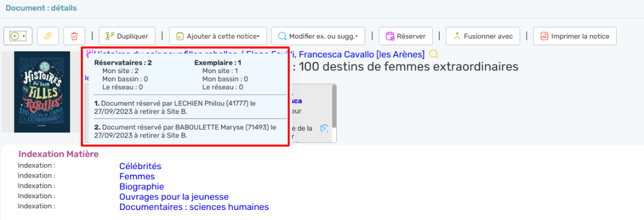Click the Fusionner avec button
644x220 pixels.
coord(483,36)
